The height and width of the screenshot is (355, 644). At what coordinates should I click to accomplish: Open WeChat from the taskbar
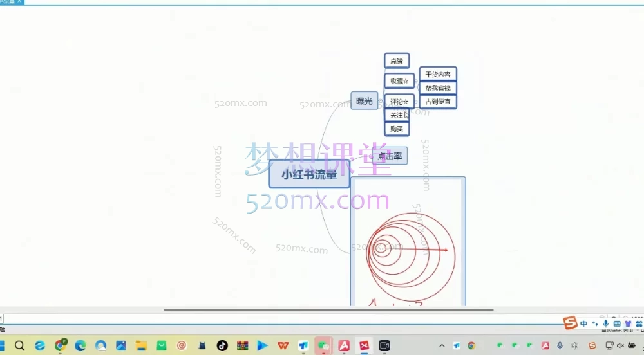pos(323,346)
